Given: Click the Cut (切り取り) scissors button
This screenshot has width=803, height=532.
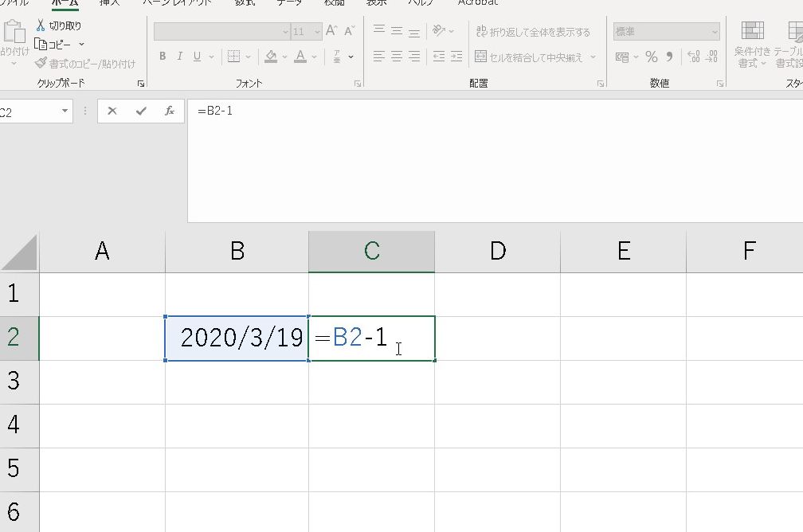Looking at the screenshot, I should coord(59,25).
